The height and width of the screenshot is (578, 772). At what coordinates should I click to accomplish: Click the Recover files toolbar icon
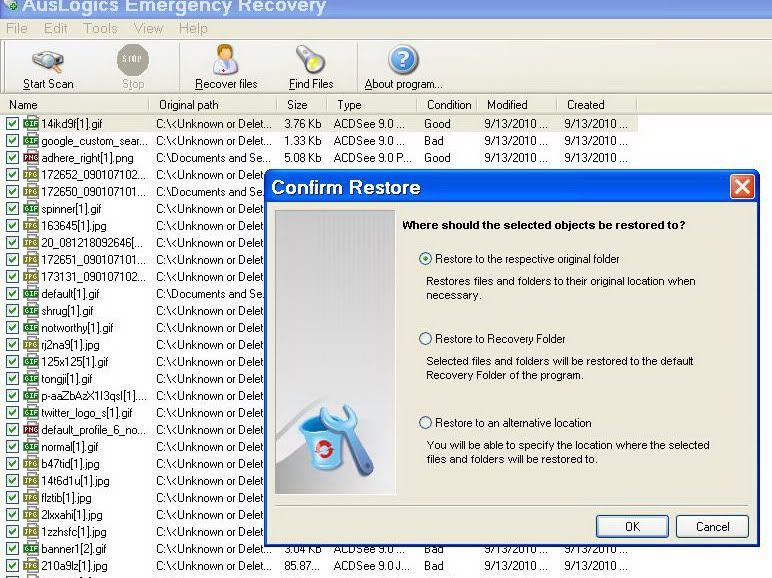[x=225, y=59]
